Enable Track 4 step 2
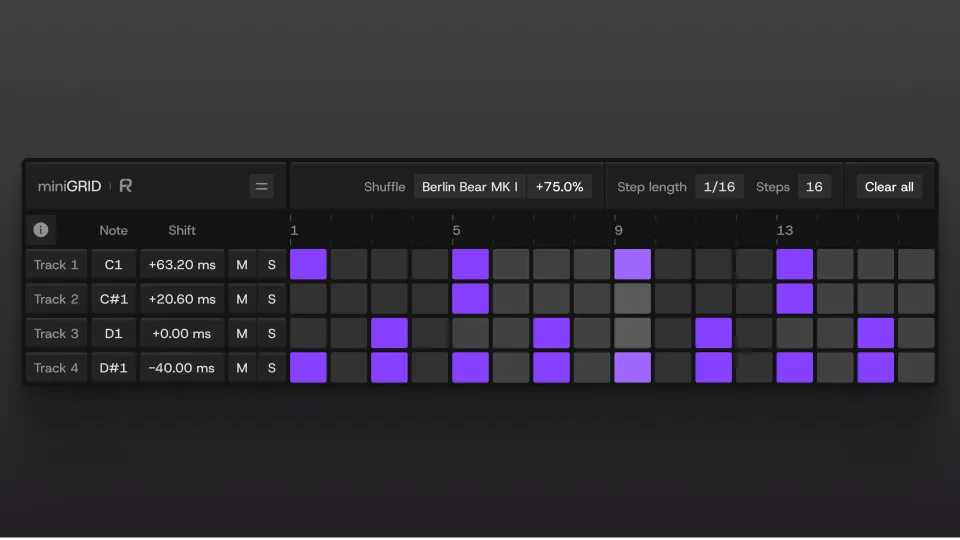The image size is (960, 540). (349, 367)
